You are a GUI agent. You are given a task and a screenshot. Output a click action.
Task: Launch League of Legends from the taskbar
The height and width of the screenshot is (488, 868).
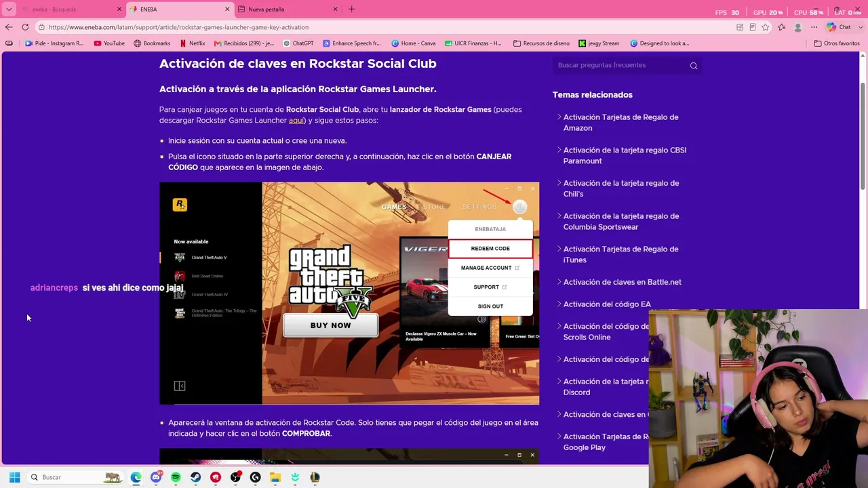pos(315,477)
